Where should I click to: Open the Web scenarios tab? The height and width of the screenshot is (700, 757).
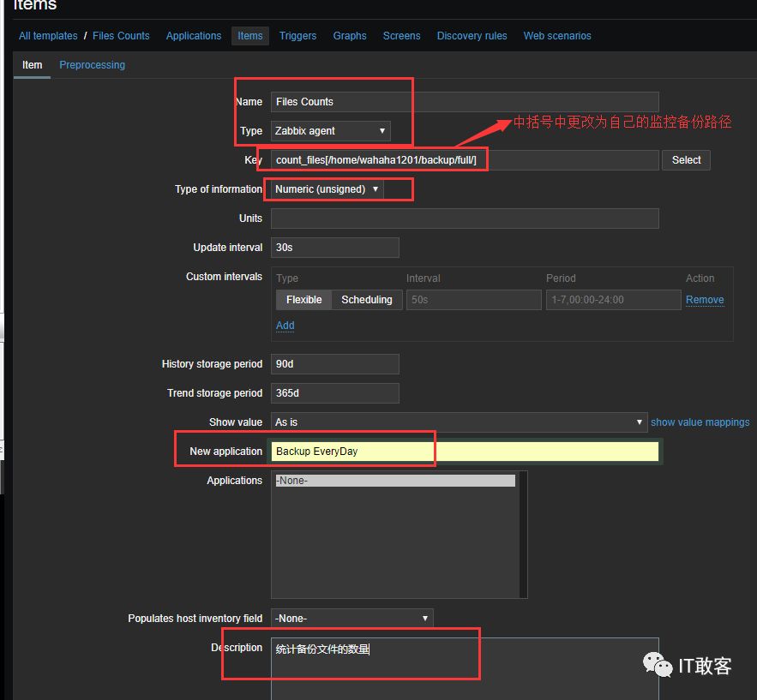click(557, 36)
